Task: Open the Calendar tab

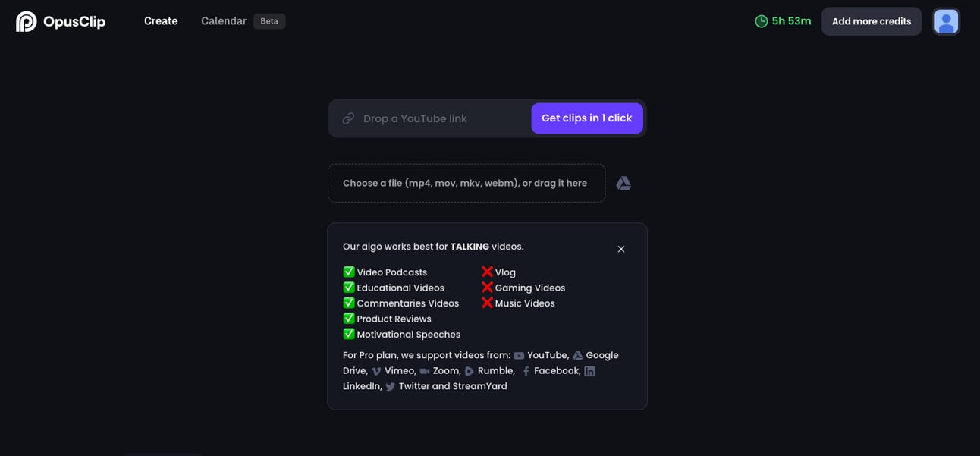Action: [224, 21]
